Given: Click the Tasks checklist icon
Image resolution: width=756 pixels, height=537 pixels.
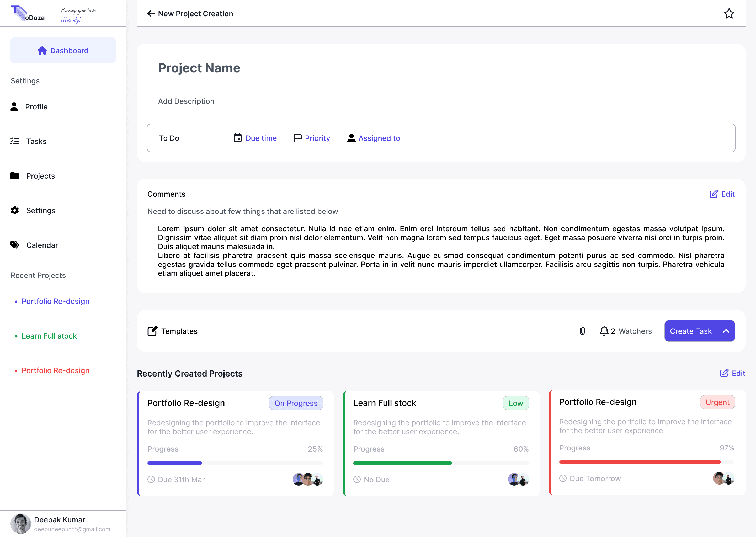Looking at the screenshot, I should [14, 141].
